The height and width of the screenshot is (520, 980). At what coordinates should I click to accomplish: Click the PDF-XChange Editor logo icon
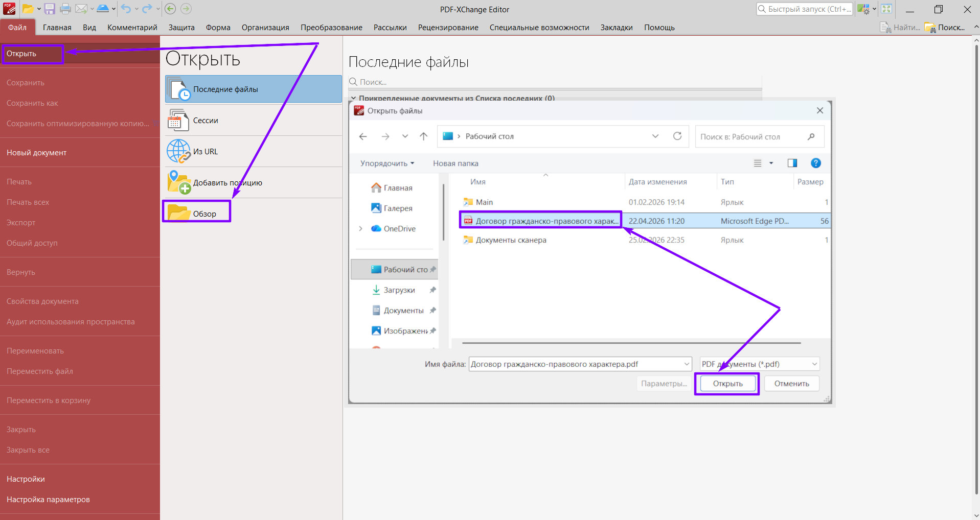pos(9,9)
